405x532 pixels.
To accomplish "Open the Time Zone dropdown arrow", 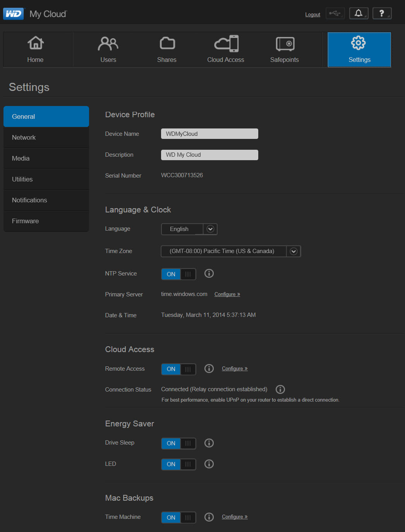I will click(x=293, y=251).
